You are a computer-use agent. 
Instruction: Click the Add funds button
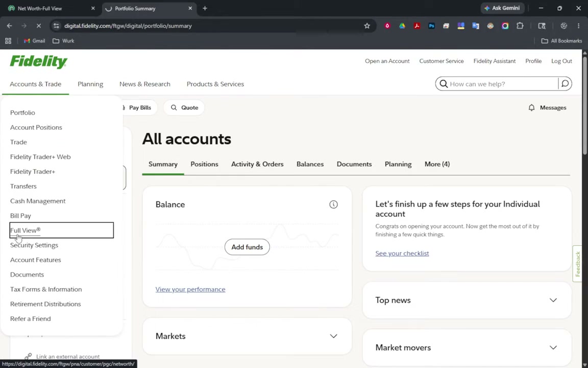tap(247, 247)
